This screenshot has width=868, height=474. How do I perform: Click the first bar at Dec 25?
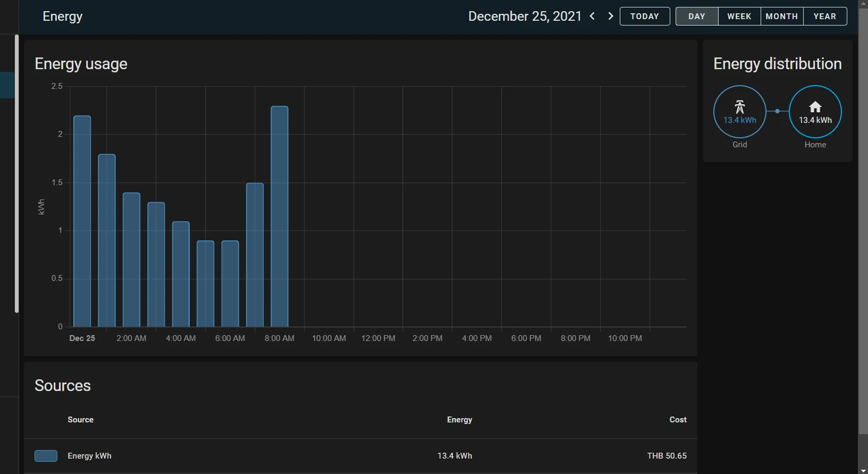82,221
